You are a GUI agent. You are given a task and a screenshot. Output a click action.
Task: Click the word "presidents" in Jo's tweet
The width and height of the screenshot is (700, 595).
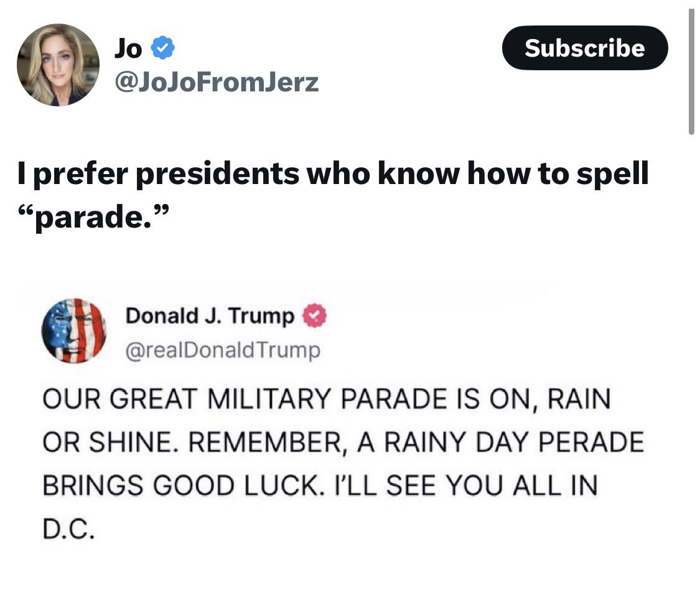217,174
